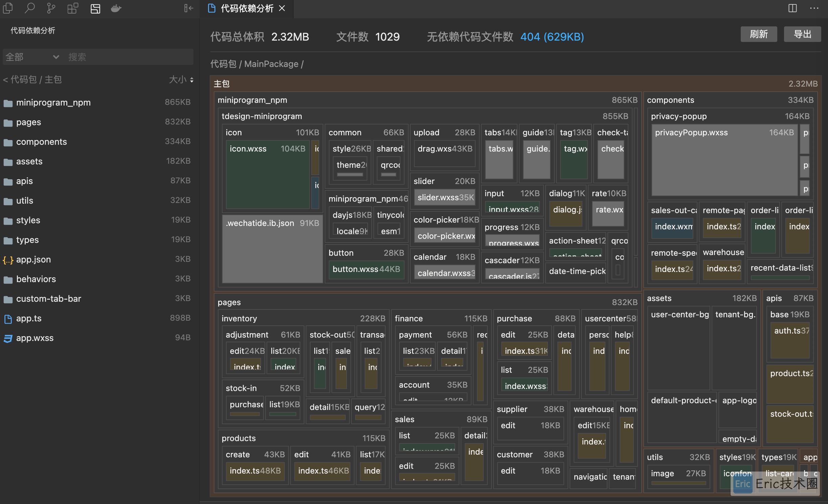Click the Search magnifier icon
The height and width of the screenshot is (504, 828).
click(30, 8)
